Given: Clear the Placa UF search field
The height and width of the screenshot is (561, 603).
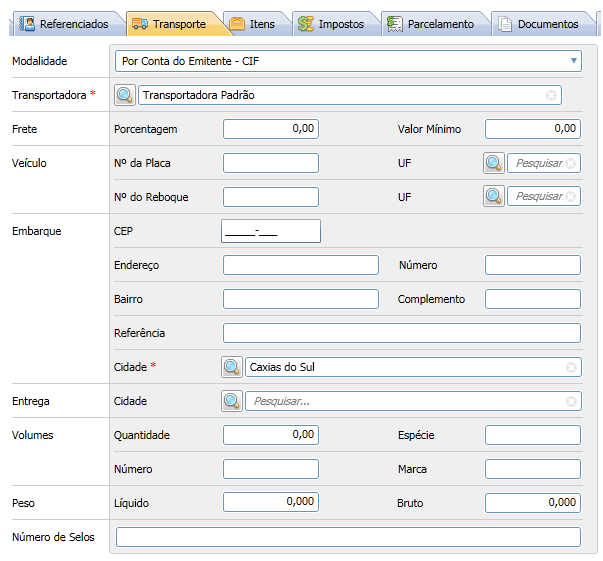Looking at the screenshot, I should pyautogui.click(x=571, y=163).
